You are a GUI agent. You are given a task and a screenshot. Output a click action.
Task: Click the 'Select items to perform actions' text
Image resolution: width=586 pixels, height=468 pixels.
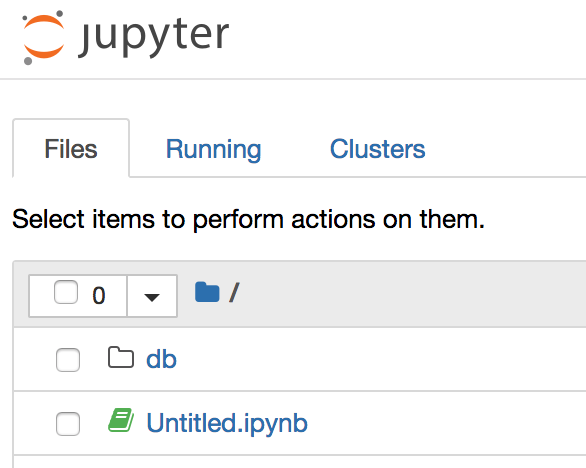(x=248, y=219)
